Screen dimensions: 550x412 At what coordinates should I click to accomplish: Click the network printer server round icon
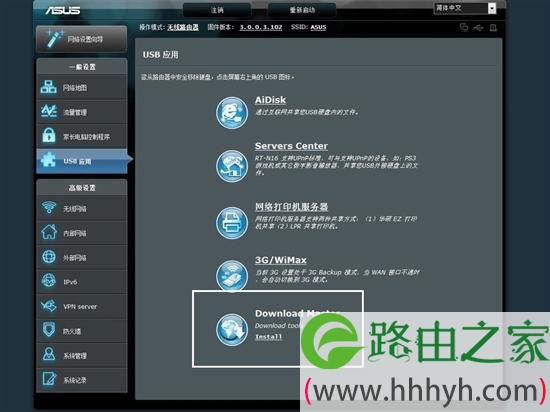232,223
